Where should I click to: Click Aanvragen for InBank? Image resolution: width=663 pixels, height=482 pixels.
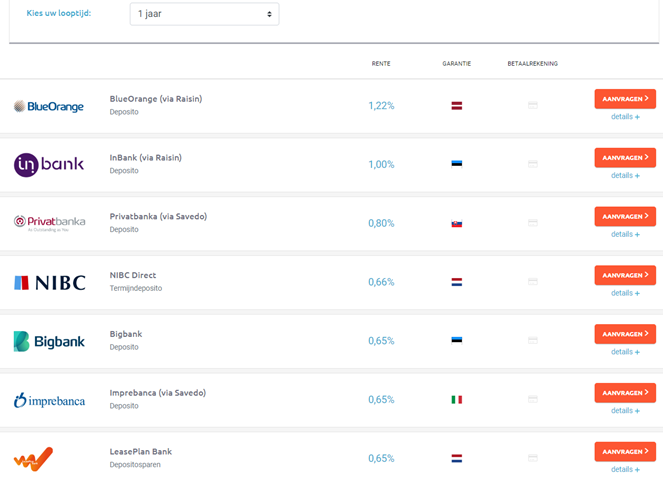(x=625, y=158)
